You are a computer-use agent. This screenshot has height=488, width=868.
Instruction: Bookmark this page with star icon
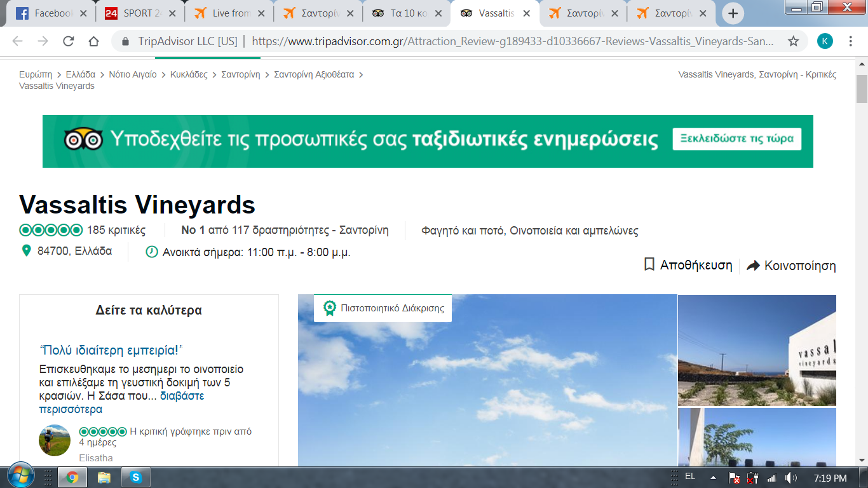pyautogui.click(x=793, y=41)
